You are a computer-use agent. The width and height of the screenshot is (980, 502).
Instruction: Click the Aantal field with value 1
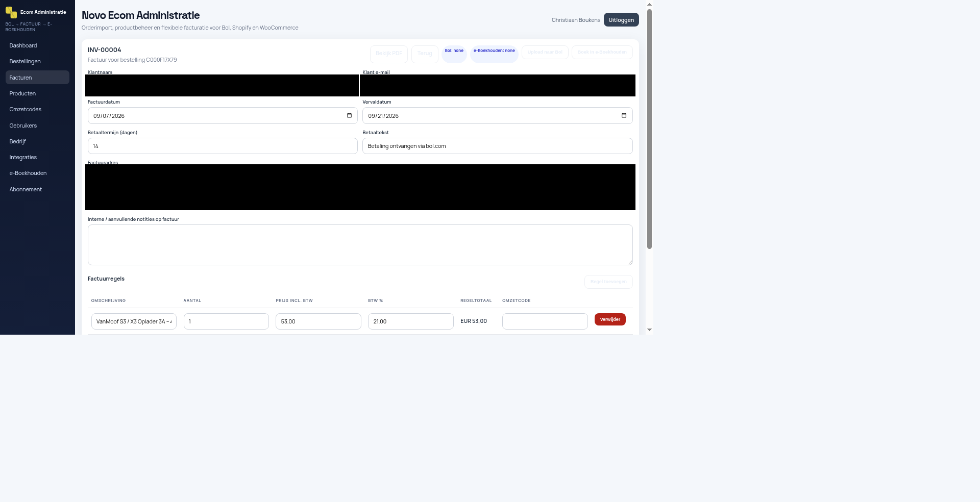coord(226,321)
